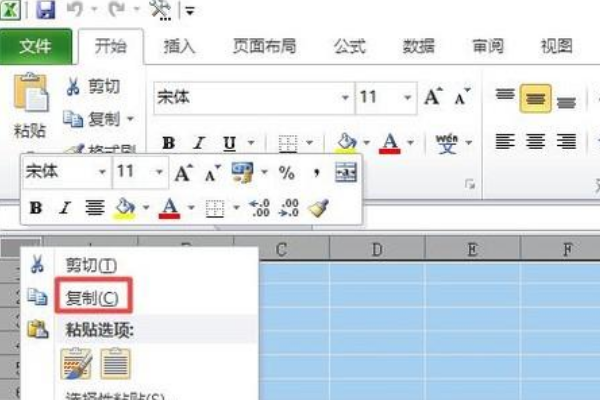
Task: Open the mini toolbar font size 11 box
Action: (x=140, y=172)
